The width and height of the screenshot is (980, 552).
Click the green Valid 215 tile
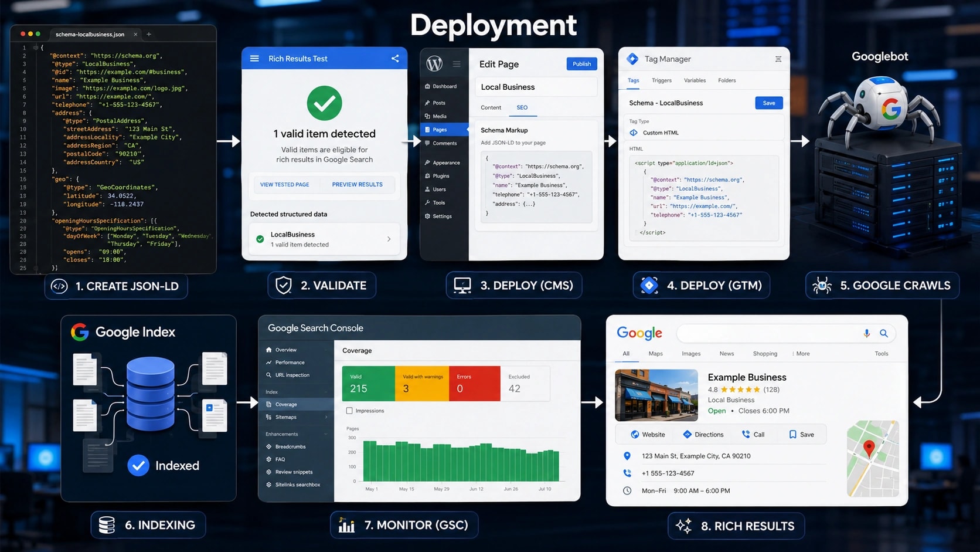369,384
